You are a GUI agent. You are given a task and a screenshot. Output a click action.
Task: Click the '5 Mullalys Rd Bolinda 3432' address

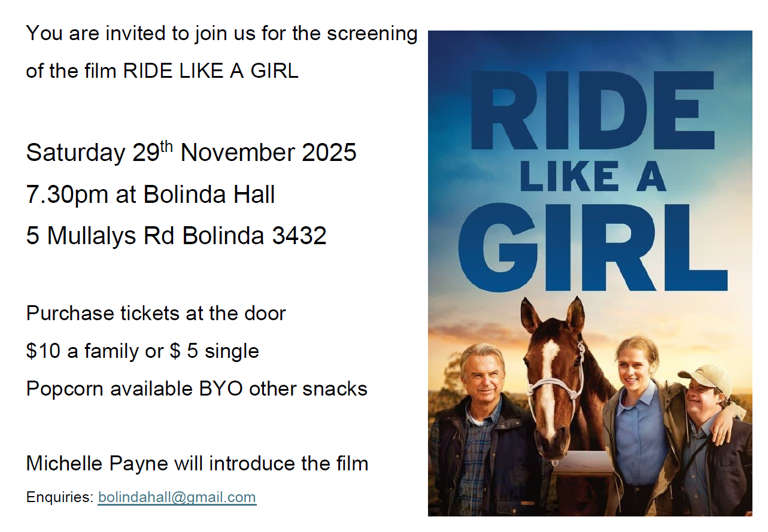(176, 236)
